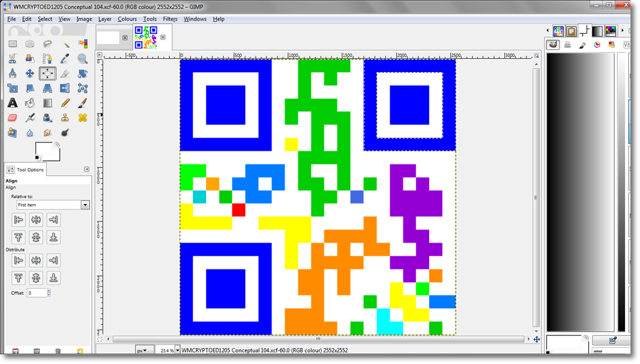Select the Paintbrush tool
This screenshot has width=640, height=364.
pyautogui.click(x=82, y=103)
